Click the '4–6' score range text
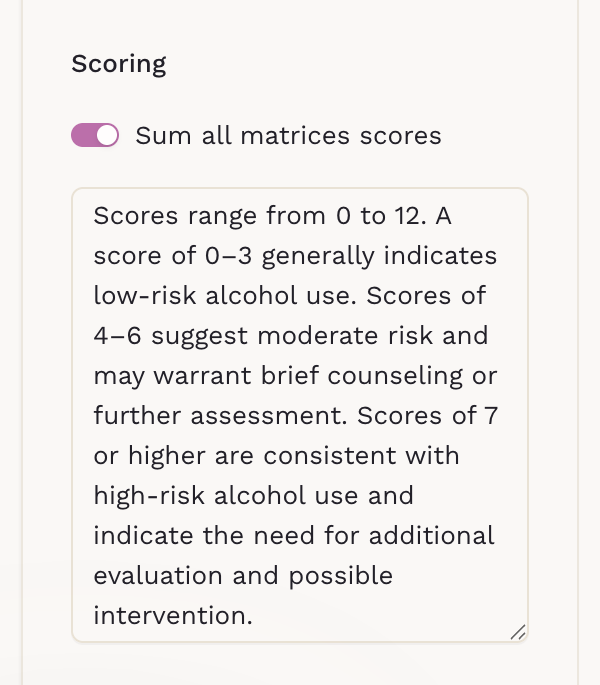The width and height of the screenshot is (600, 685). tap(118, 336)
